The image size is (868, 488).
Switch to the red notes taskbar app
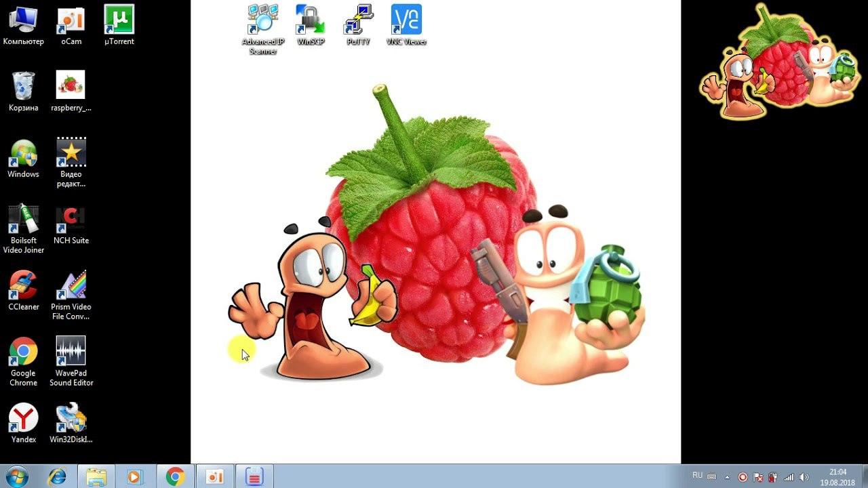pyautogui.click(x=254, y=477)
